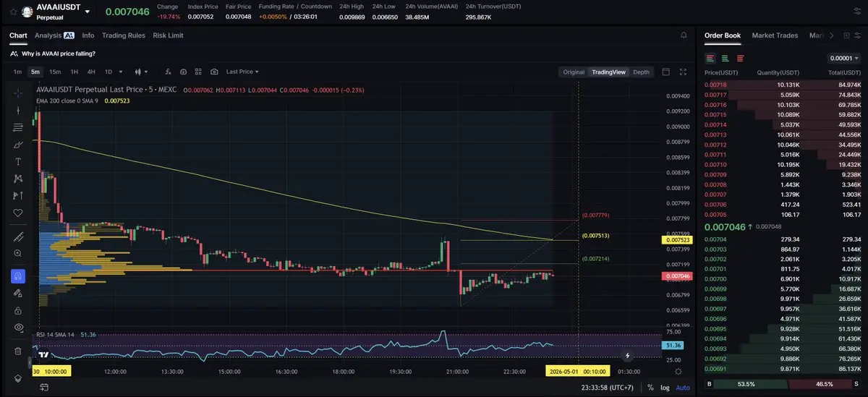Image resolution: width=868 pixels, height=397 pixels.
Task: Click the 0.00704 bid price row
Action: click(x=783, y=239)
